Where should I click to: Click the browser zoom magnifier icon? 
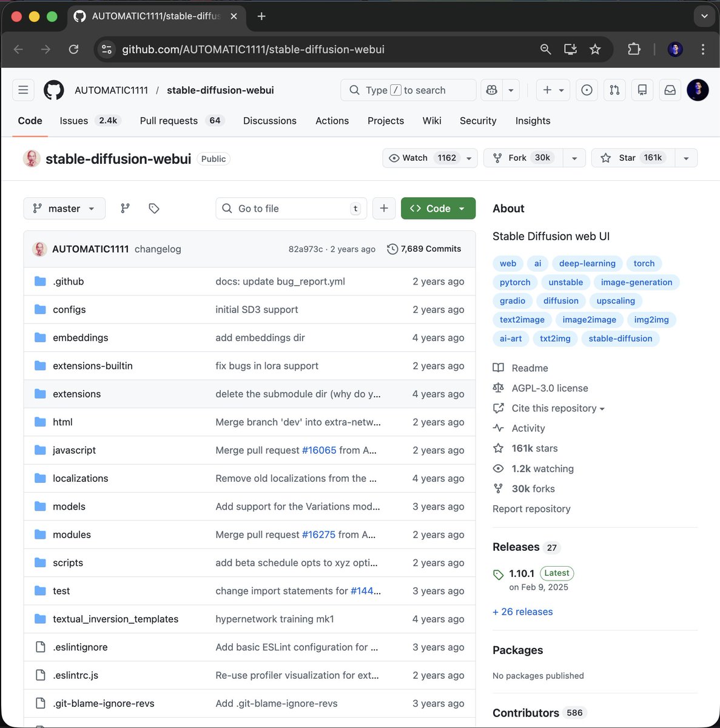coord(545,49)
